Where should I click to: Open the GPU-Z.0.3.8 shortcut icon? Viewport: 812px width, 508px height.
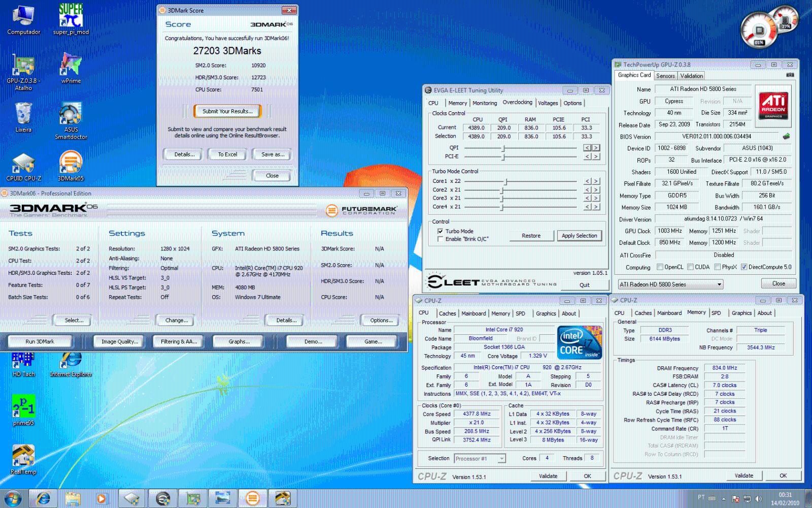[x=23, y=72]
